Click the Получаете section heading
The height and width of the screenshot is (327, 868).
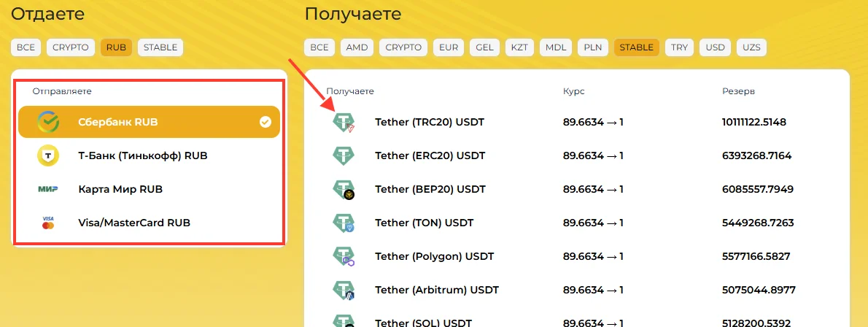pyautogui.click(x=352, y=15)
